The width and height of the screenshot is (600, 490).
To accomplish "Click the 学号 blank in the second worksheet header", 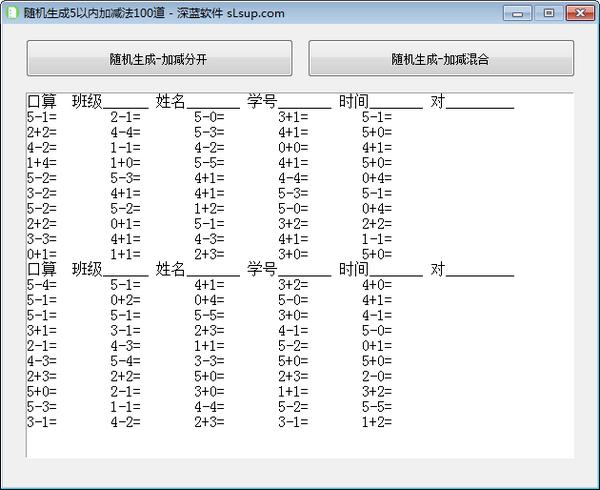I will click(x=304, y=269).
